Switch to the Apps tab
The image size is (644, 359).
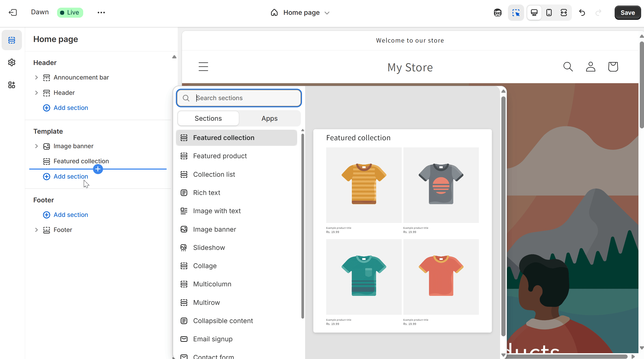(x=269, y=118)
